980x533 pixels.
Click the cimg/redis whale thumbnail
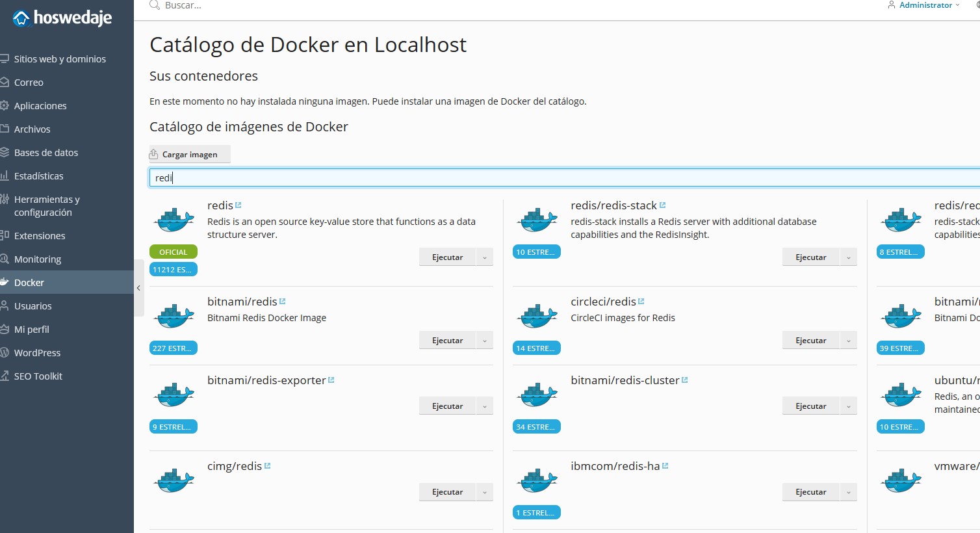point(174,480)
